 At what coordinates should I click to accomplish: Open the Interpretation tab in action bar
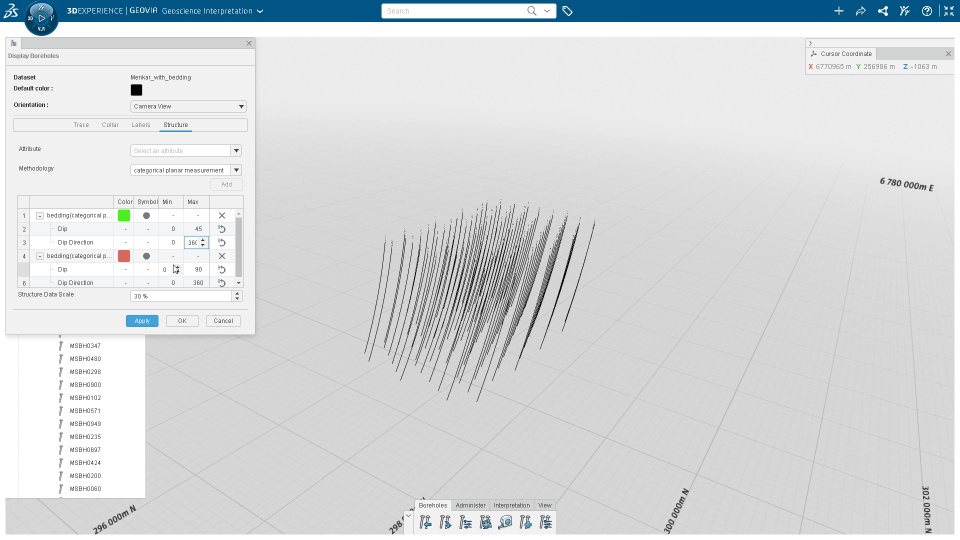[512, 506]
